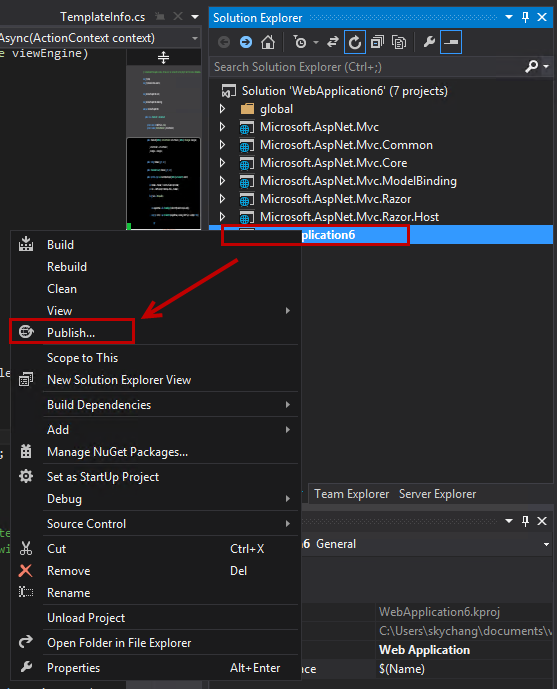This screenshot has height=689, width=557.
Task: Choose Rebuild from context menu
Action: (156, 267)
